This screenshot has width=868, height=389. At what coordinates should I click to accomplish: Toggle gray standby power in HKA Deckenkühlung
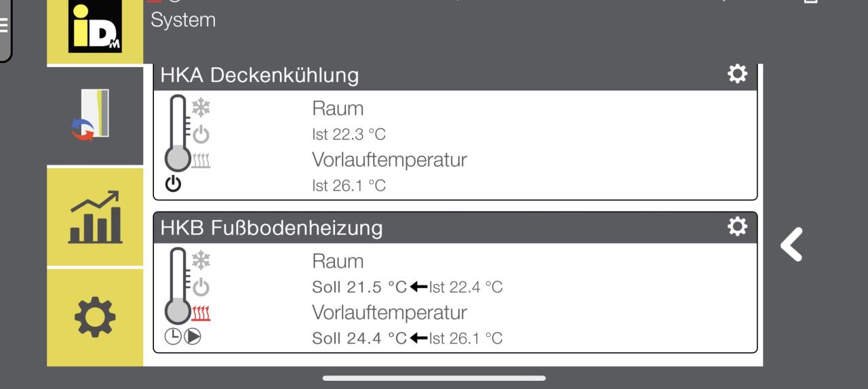pyautogui.click(x=201, y=135)
